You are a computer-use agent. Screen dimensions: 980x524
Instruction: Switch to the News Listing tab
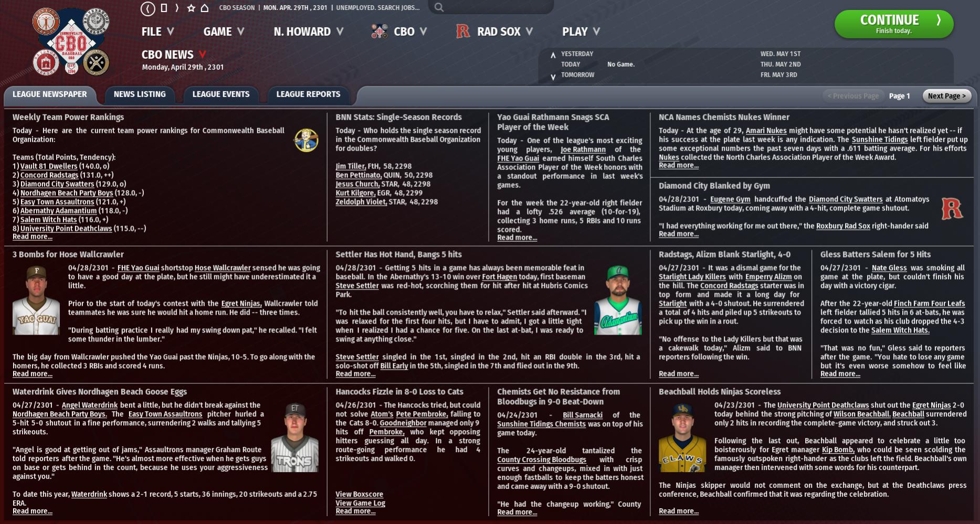[140, 94]
